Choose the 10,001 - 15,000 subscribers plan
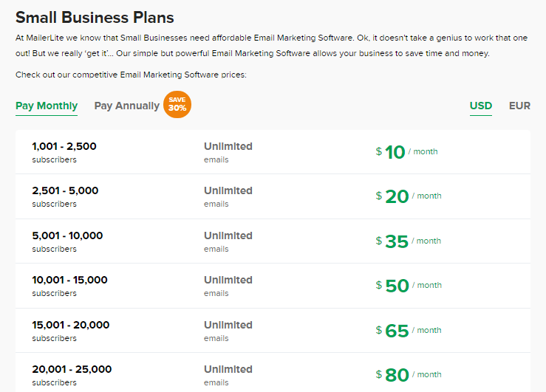This screenshot has width=546, height=392. tap(273, 286)
